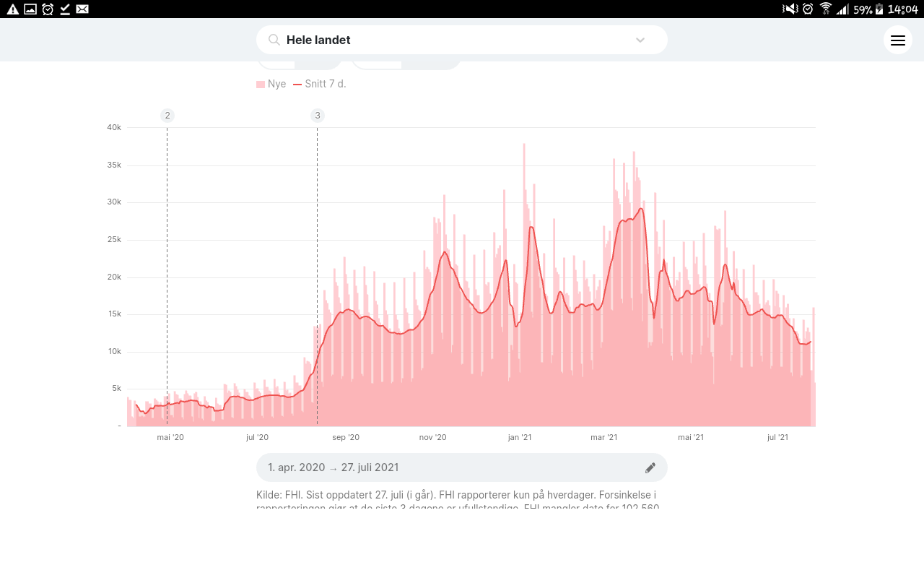Tap the mail notification icon
Screen dimensions: 924x578
tap(82, 9)
